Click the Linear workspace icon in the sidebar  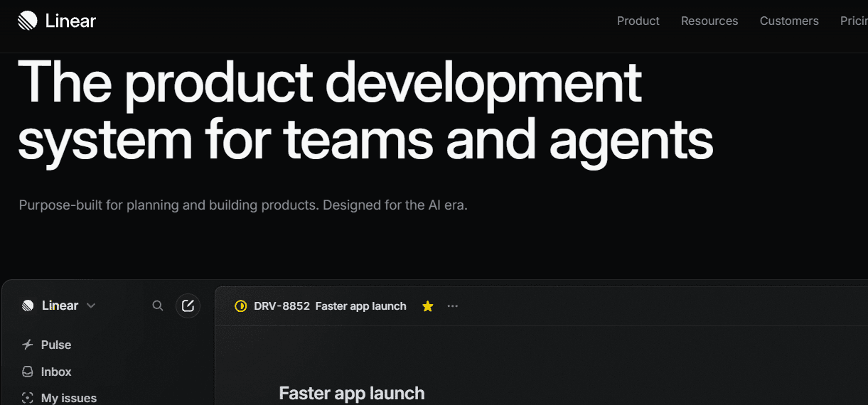(28, 306)
